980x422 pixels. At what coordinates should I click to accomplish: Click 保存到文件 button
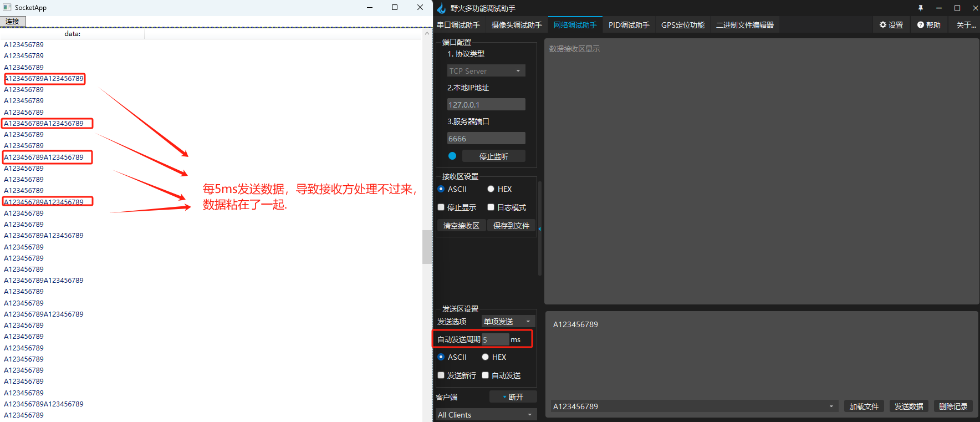point(512,226)
